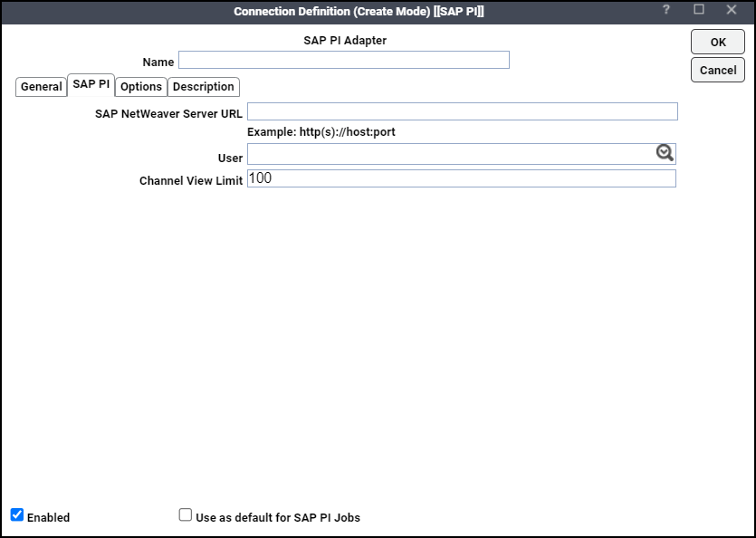The width and height of the screenshot is (756, 538).
Task: Click the 'SAP PI Adapter' heading
Action: tap(345, 41)
